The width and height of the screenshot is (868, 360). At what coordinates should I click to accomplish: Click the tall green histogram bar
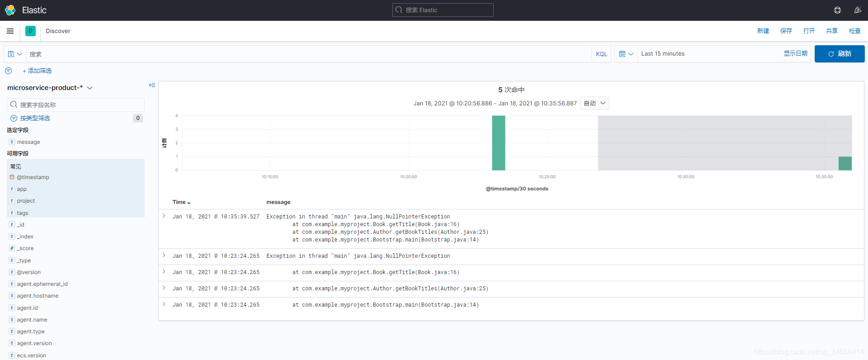[499, 143]
